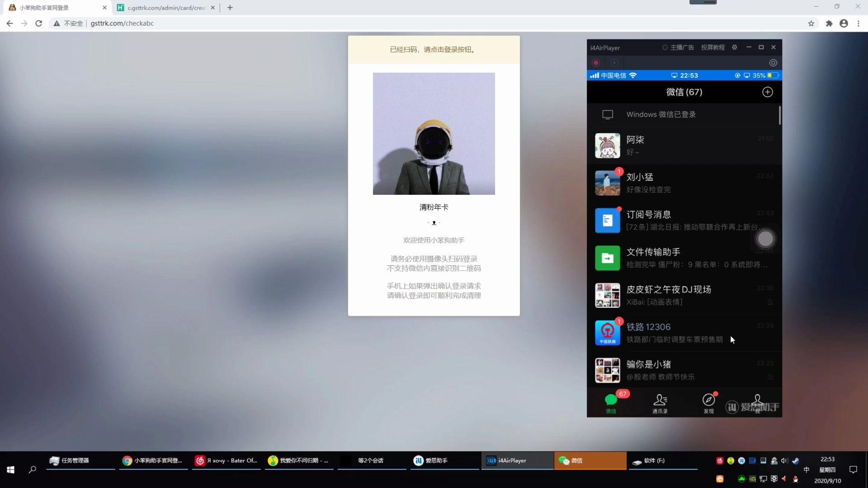Open chat with 阿柒
868x488 pixels.
tap(684, 145)
